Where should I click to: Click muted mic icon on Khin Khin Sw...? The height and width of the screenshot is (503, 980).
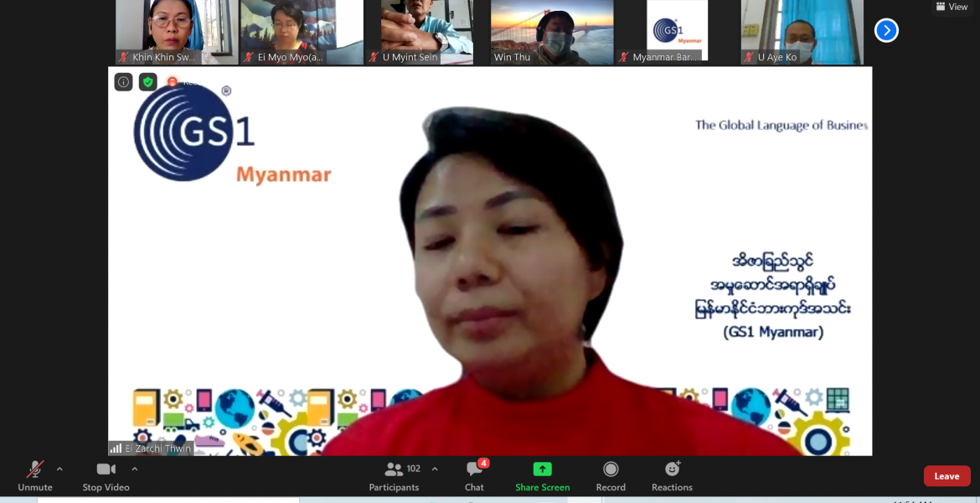[124, 57]
